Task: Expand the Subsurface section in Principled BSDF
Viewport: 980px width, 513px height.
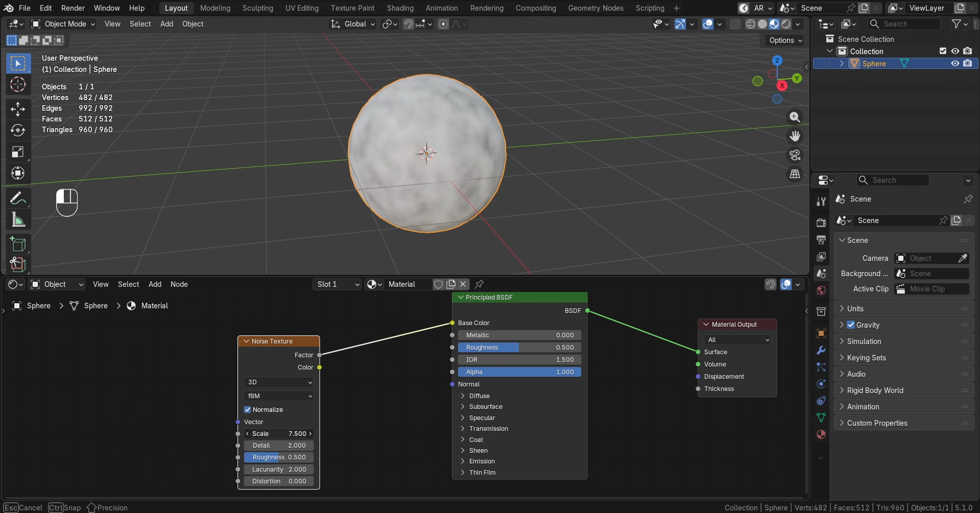Action: coord(485,407)
